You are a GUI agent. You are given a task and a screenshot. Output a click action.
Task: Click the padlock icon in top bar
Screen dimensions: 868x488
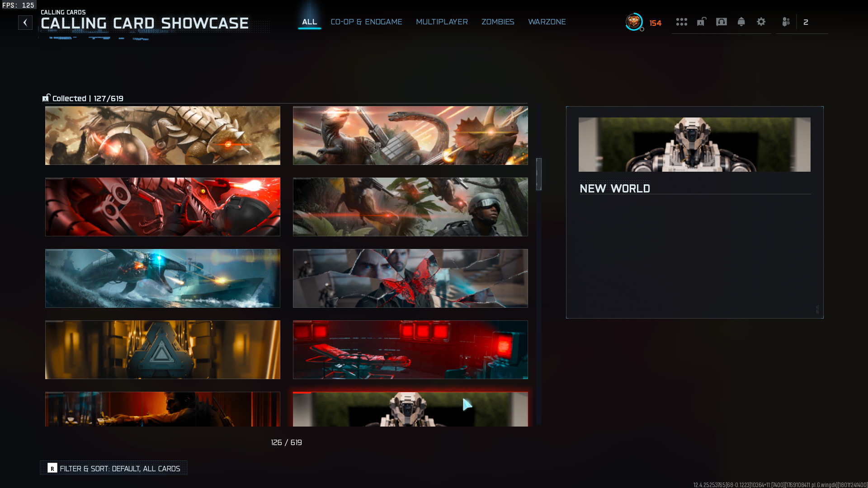click(702, 22)
